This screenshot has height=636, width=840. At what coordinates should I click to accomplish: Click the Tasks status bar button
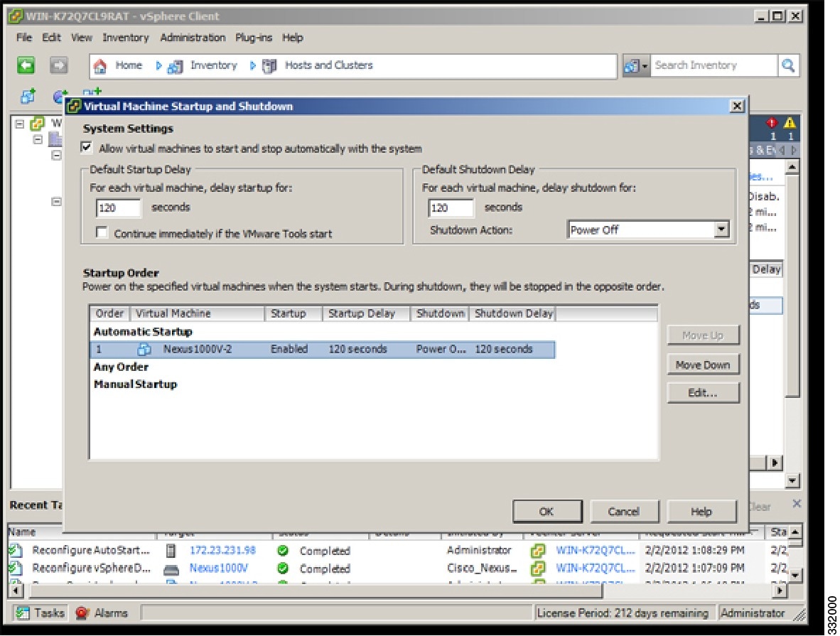pos(41,613)
